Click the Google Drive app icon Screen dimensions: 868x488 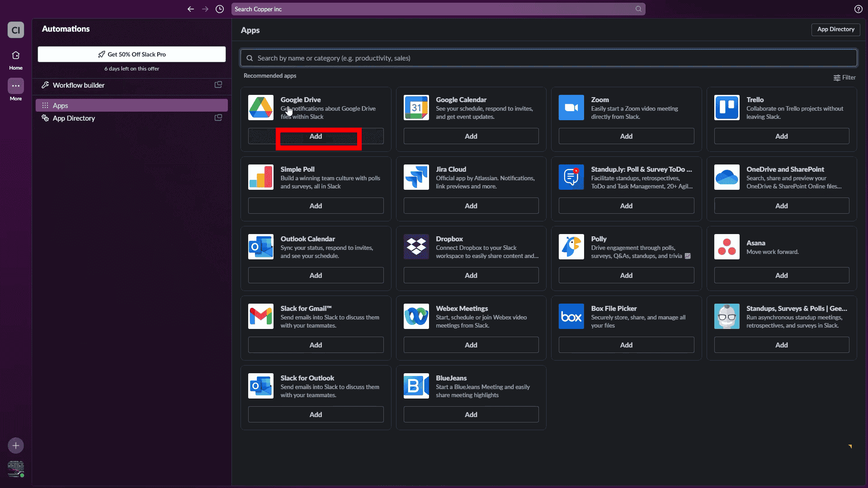[x=261, y=108]
